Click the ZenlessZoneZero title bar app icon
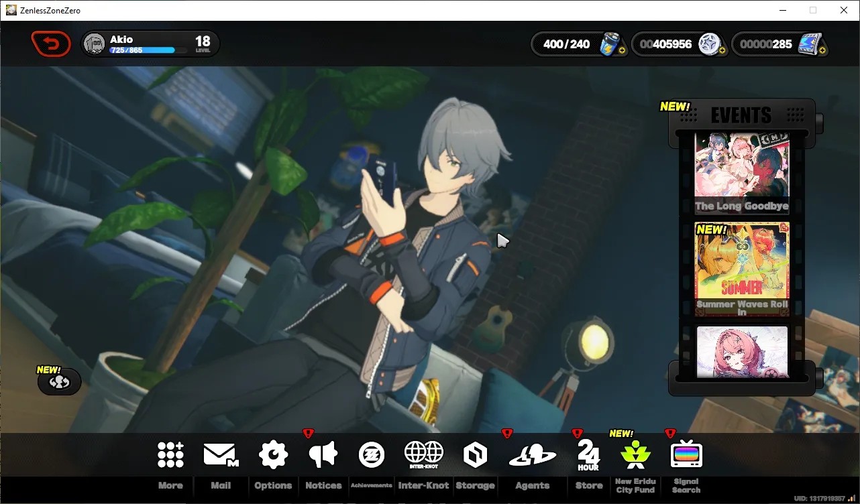Viewport: 860px width, 504px height. point(11,10)
